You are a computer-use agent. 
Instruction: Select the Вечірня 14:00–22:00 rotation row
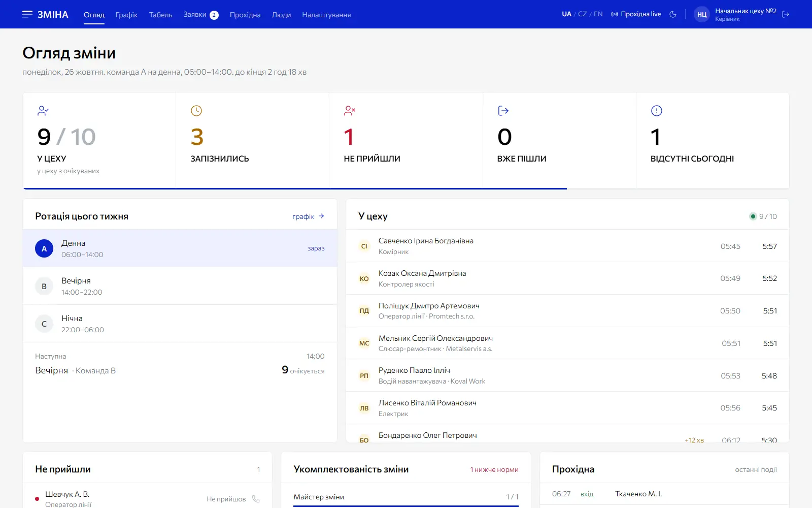[180, 286]
